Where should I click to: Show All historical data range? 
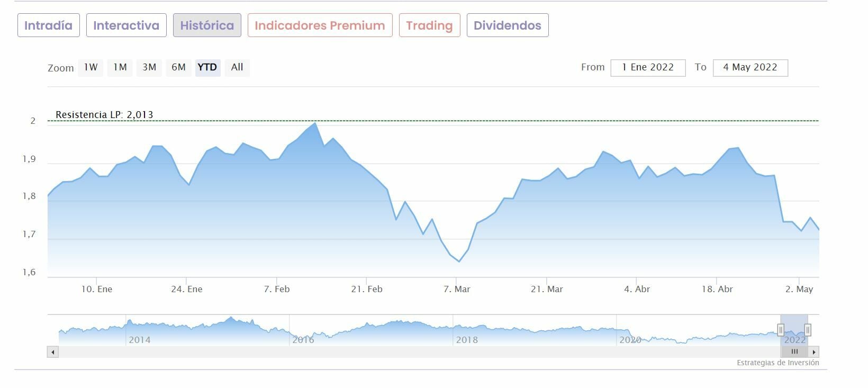(x=237, y=67)
